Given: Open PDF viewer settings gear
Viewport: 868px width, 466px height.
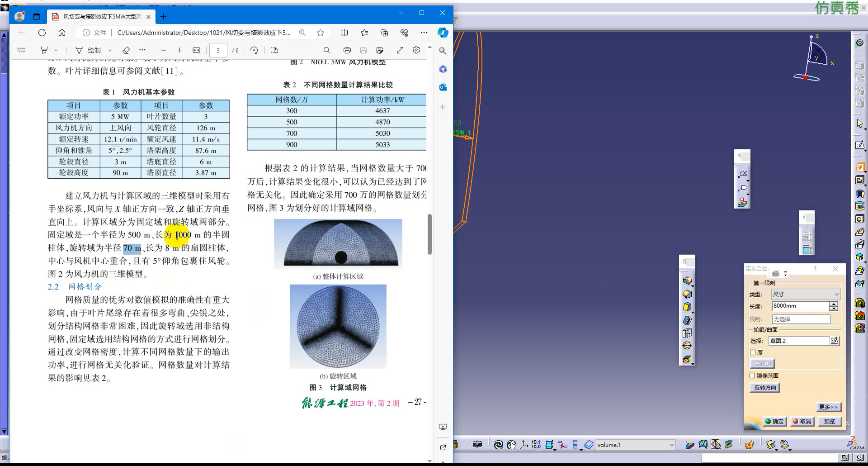Looking at the screenshot, I should tap(416, 50).
